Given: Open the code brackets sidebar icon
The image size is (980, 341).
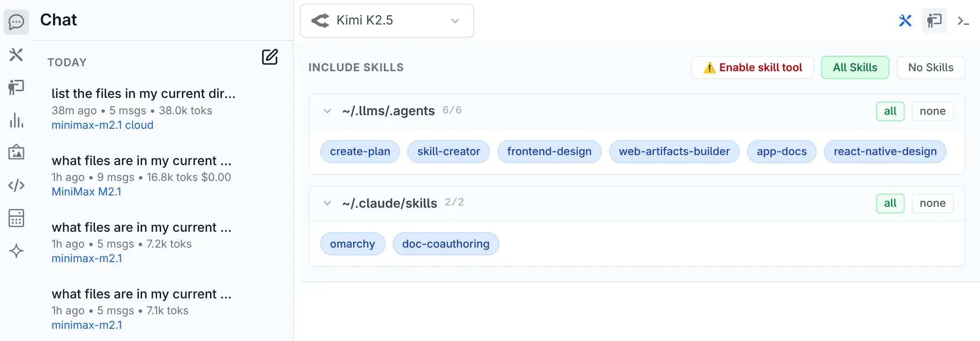Looking at the screenshot, I should (x=16, y=185).
